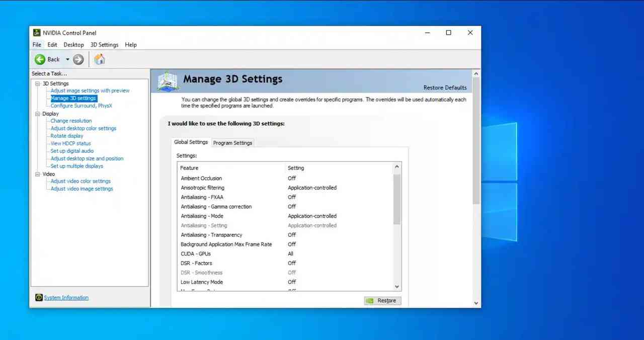This screenshot has height=340, width=644.
Task: Click the NVIDIA logo in title bar
Action: click(x=37, y=33)
